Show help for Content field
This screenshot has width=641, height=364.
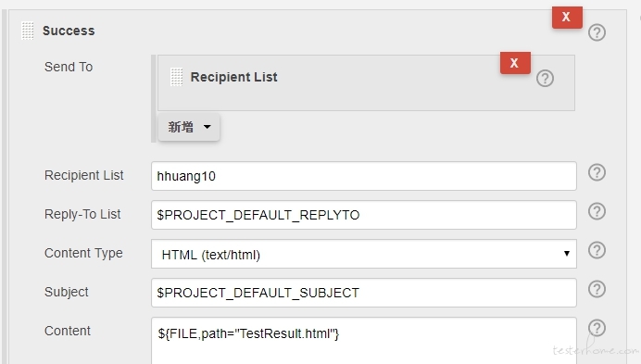pos(597,328)
